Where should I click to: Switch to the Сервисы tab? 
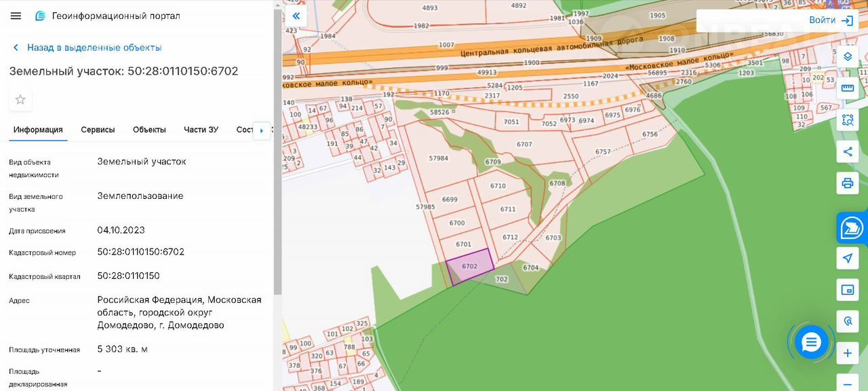coord(98,130)
